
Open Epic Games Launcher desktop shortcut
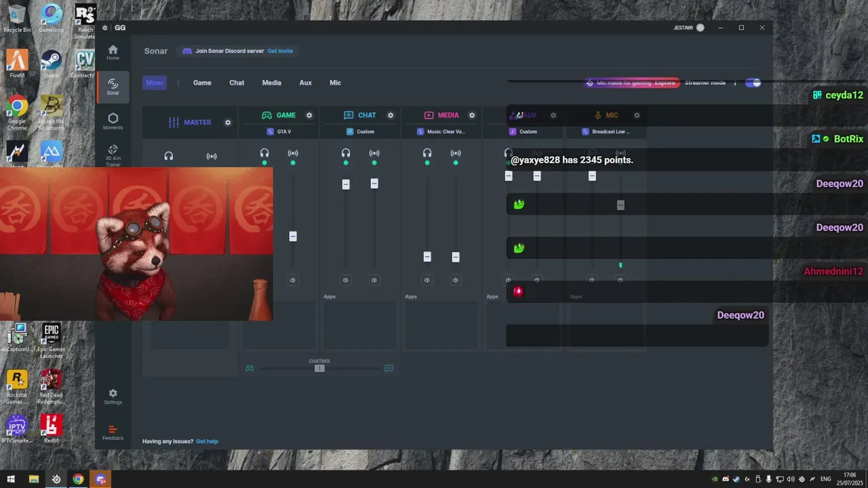52,341
